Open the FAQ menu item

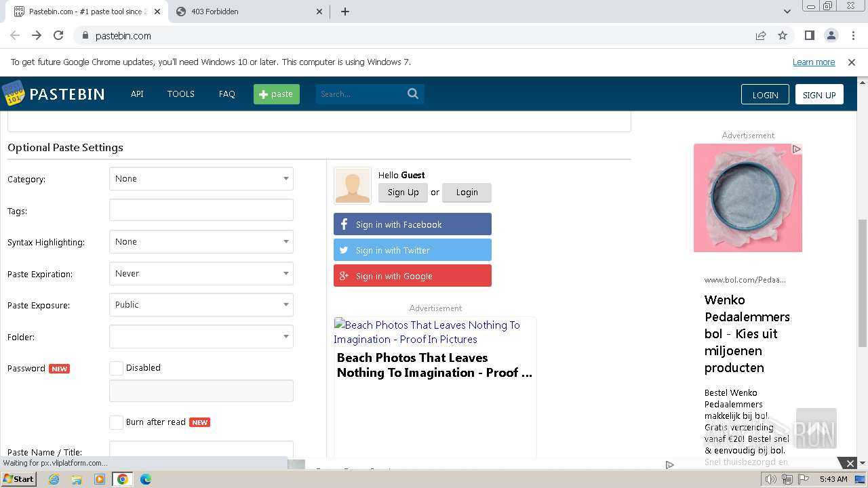coord(226,94)
